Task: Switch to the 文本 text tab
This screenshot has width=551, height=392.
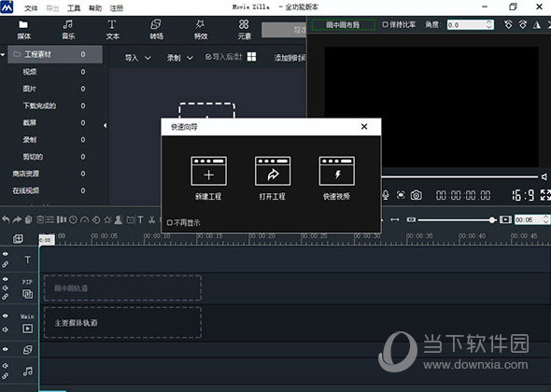Action: pos(112,30)
